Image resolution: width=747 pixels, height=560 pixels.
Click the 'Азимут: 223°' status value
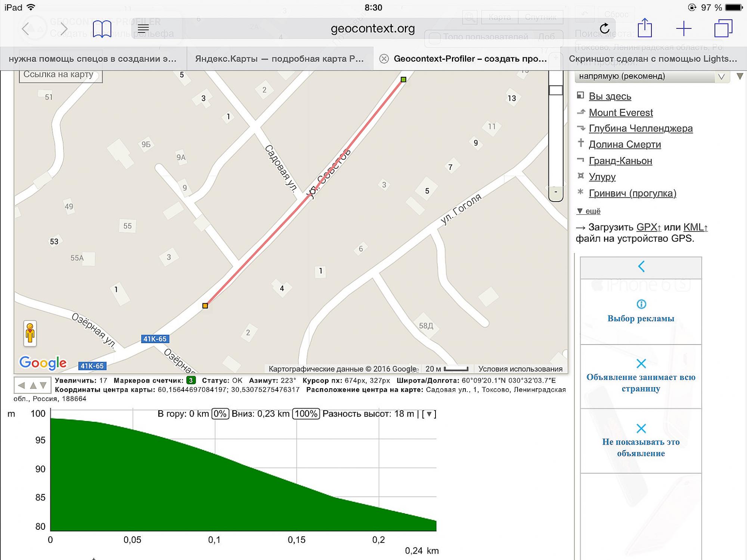click(272, 380)
